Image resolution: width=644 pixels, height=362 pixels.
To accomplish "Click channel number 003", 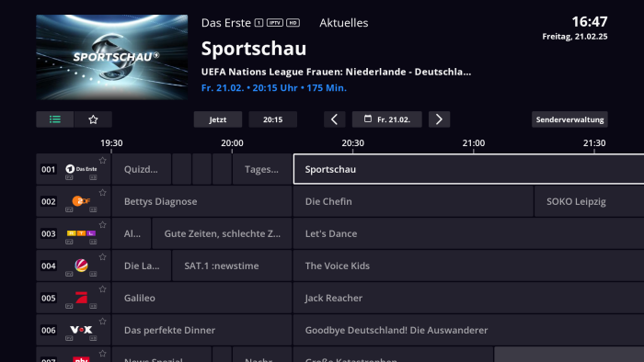I will coord(48,233).
